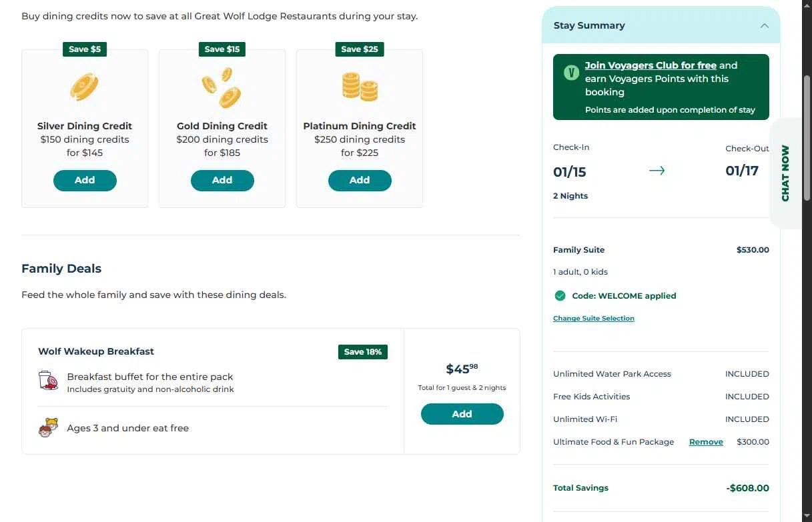Click the page's vertical scrollbar

point(807,133)
